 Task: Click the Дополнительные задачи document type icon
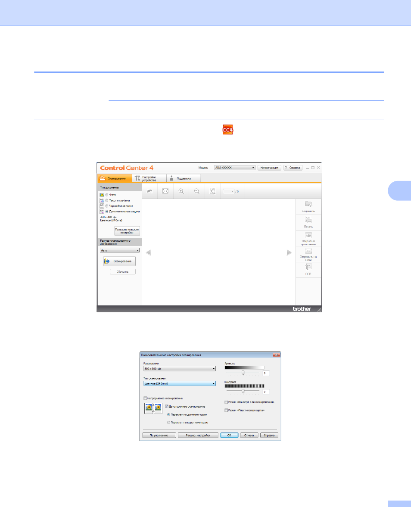click(102, 212)
